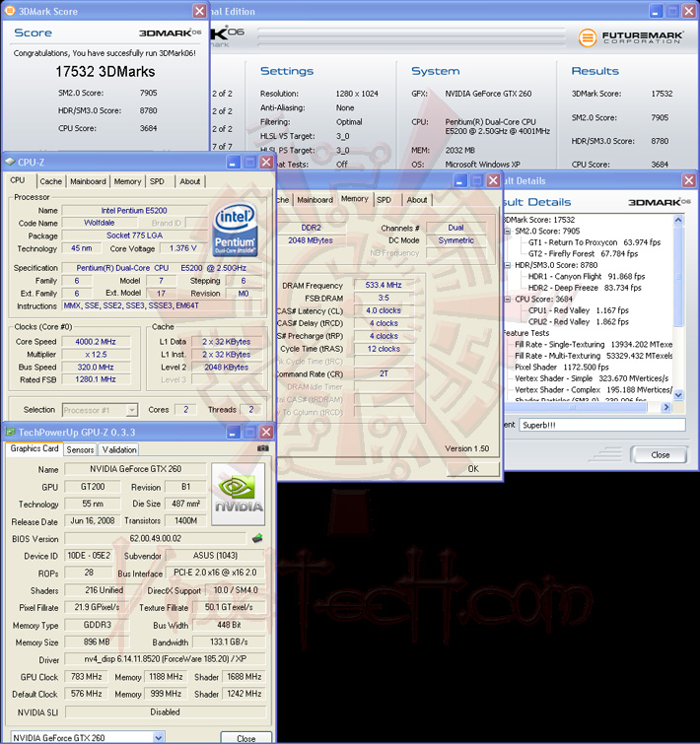Select the HDR1 - Canyon Flight row
This screenshot has height=744, width=700.
(x=587, y=277)
